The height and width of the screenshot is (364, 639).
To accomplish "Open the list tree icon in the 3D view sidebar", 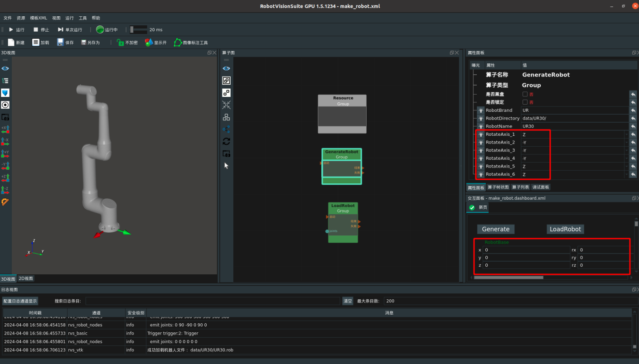I will [x=5, y=81].
